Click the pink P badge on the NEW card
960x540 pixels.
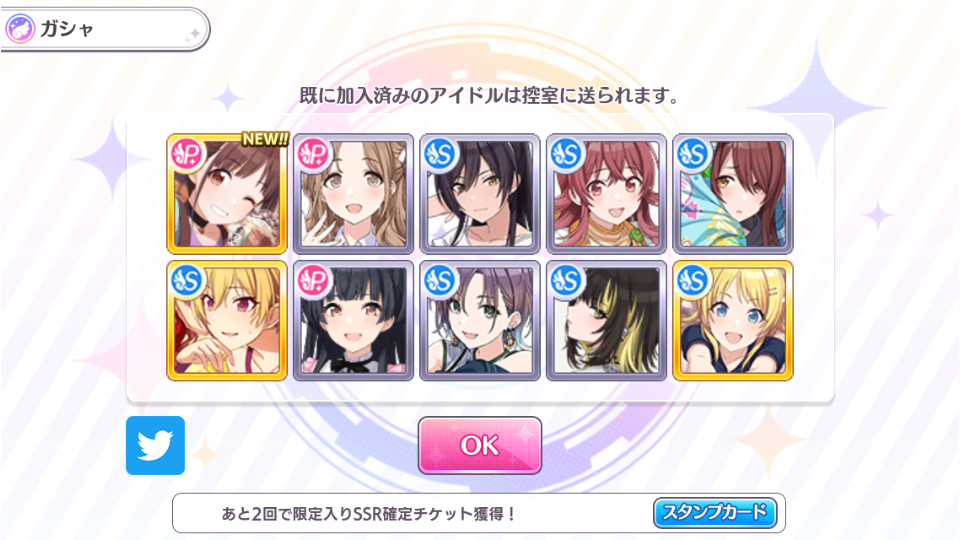(x=187, y=154)
